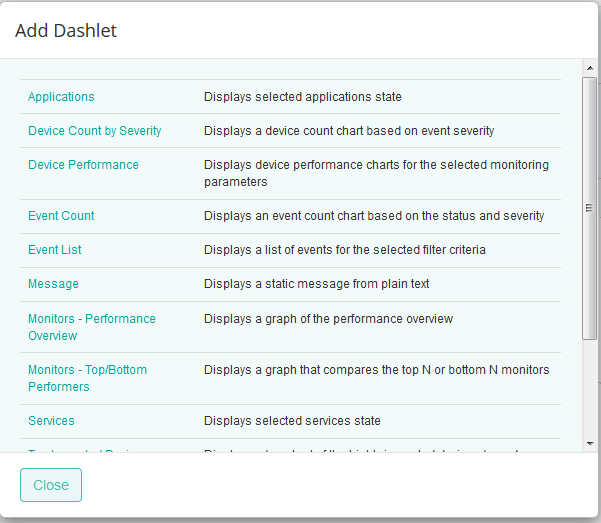This screenshot has height=523, width=601.
Task: Select the Services dashlet link
Action: (x=51, y=421)
